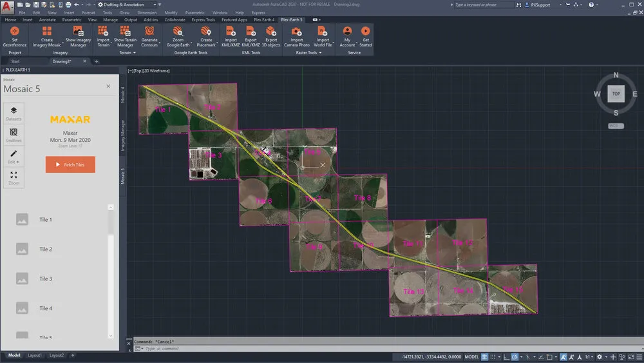Click the Undo arrow icon
The width and height of the screenshot is (644, 363).
(77, 5)
